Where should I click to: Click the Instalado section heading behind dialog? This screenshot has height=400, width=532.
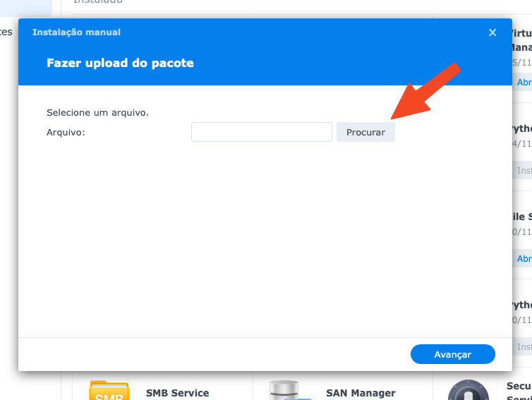pos(98,2)
